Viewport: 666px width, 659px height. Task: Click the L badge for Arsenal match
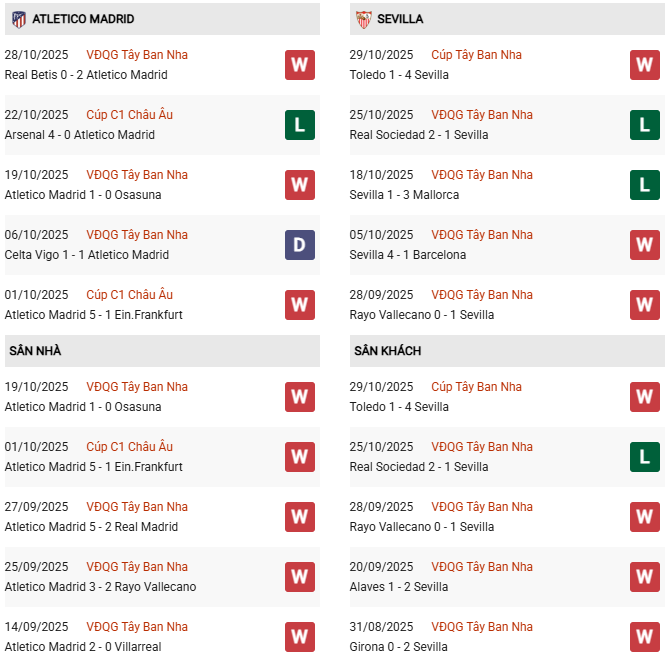click(x=299, y=125)
